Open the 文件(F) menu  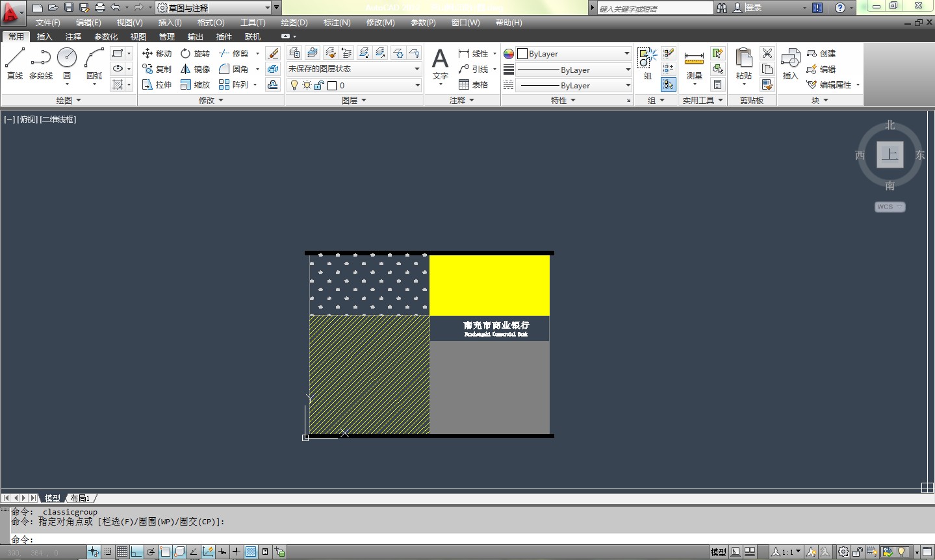click(x=48, y=23)
